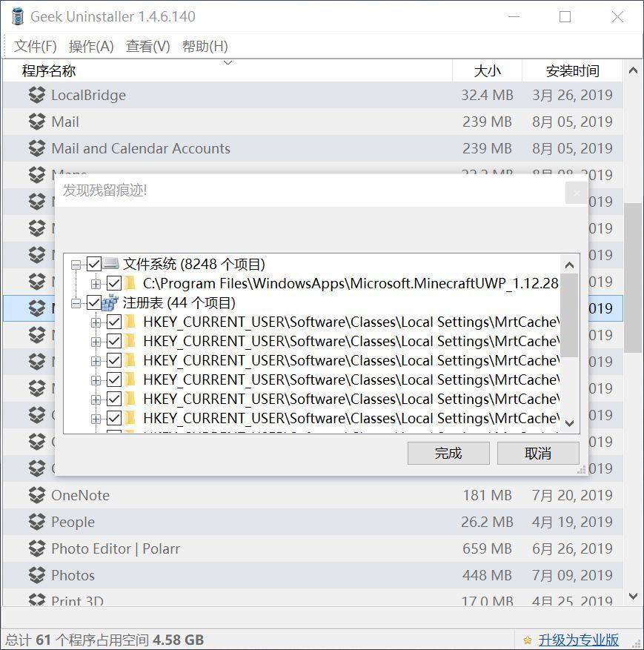
Task: Click the 取消 button
Action: pos(538,453)
